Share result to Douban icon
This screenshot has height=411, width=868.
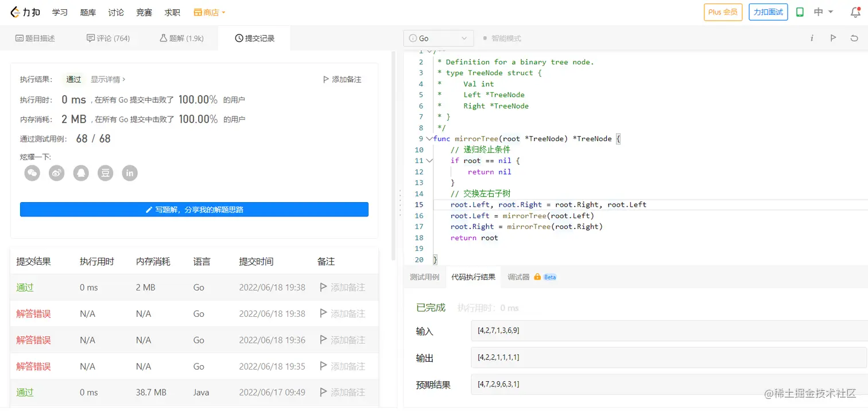(x=106, y=173)
